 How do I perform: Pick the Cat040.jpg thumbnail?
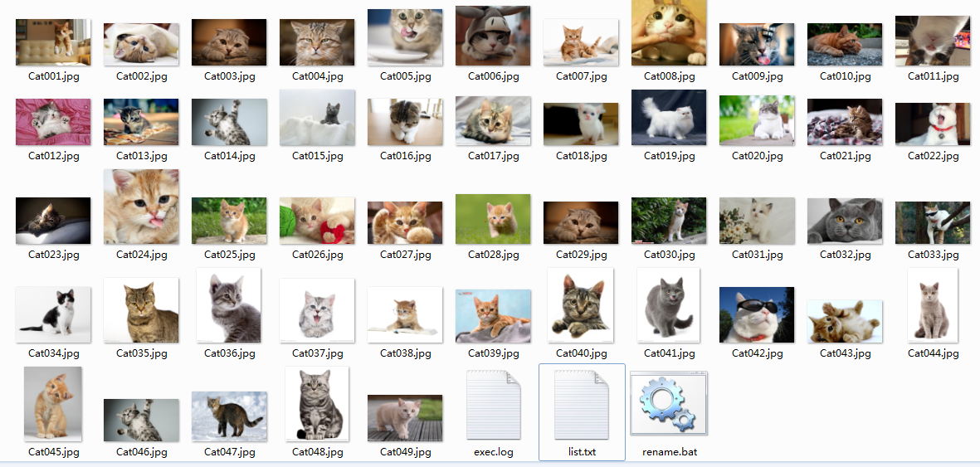581,305
